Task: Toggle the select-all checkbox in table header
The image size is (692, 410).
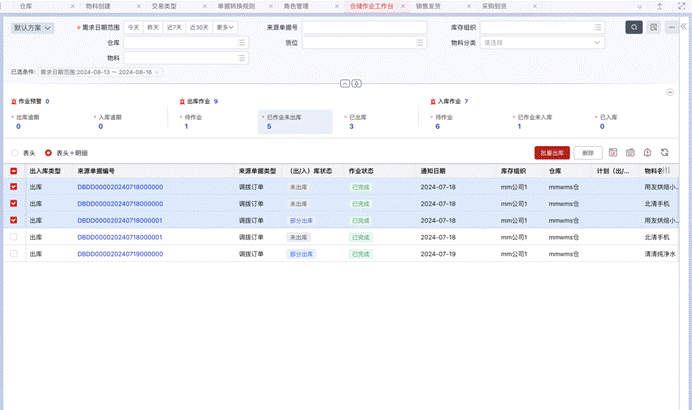Action: click(x=14, y=171)
